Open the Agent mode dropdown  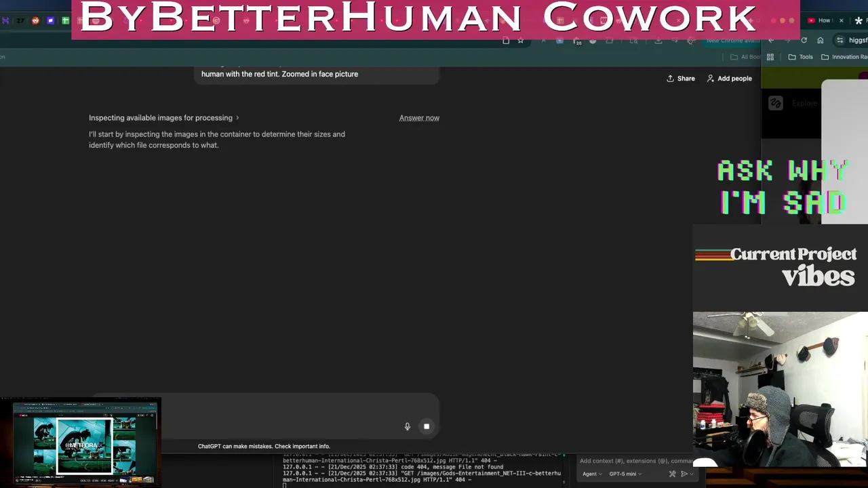point(592,474)
